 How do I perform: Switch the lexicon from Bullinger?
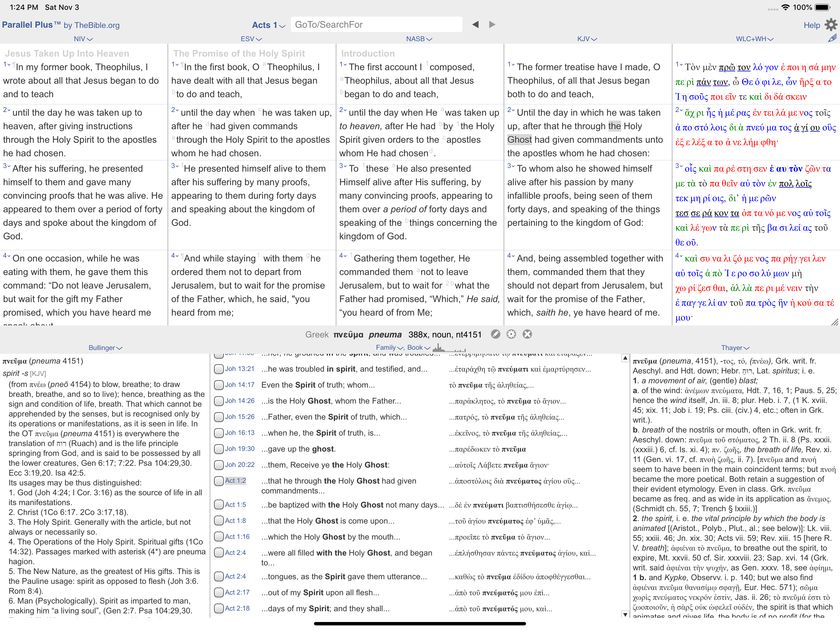click(x=105, y=347)
